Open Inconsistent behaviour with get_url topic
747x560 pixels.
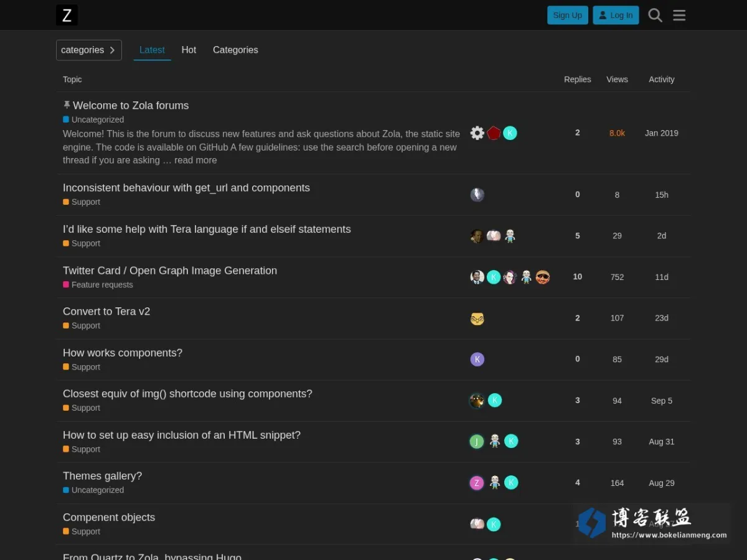[186, 188]
